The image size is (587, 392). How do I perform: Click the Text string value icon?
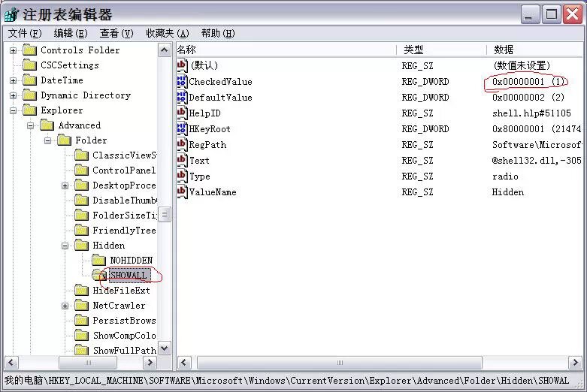coord(182,160)
